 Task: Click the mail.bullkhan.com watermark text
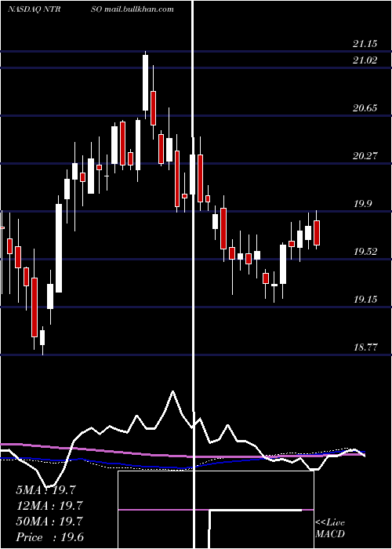139,9
